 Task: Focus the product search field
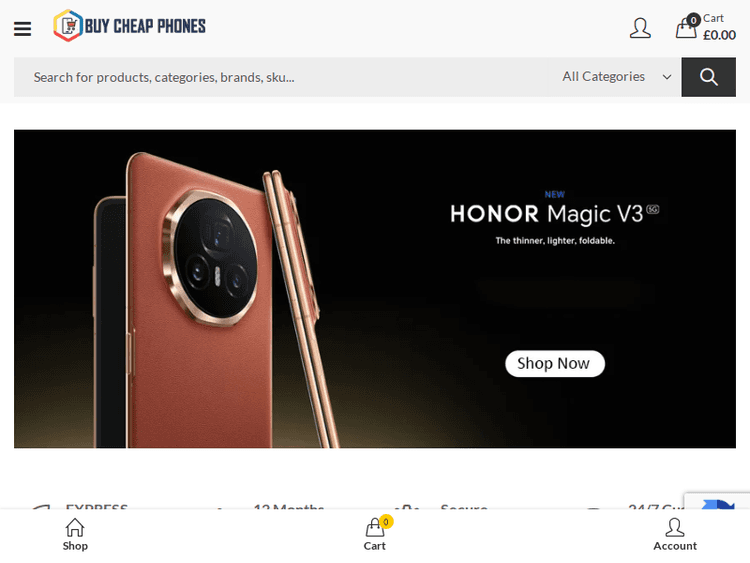coord(281,77)
